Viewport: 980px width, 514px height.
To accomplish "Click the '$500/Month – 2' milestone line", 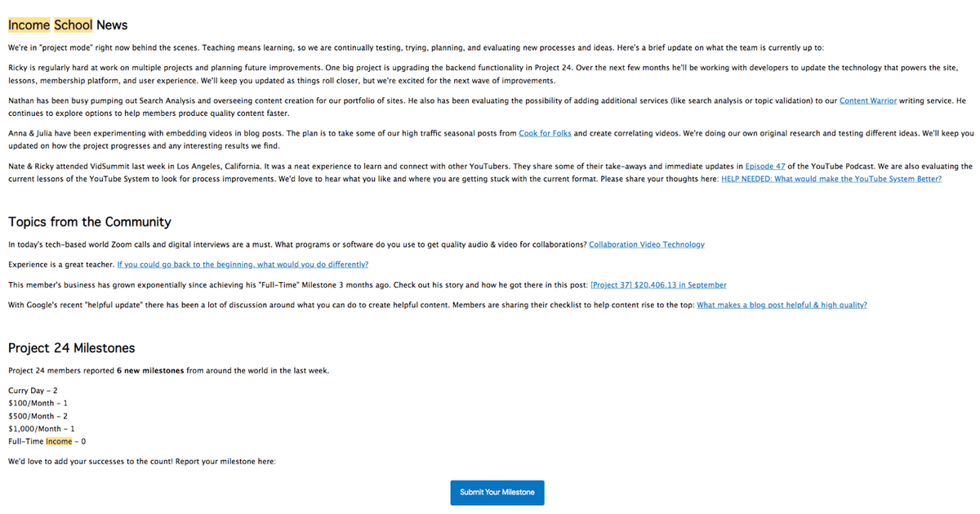I will click(38, 416).
